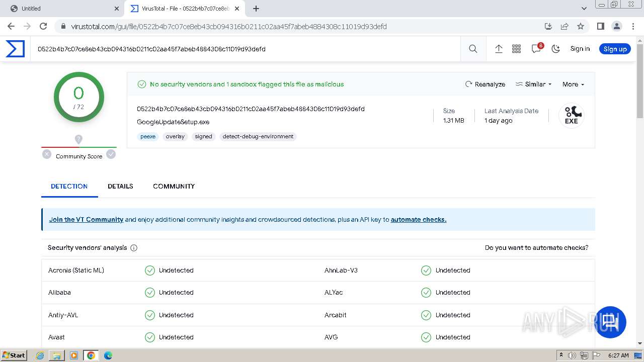Screen dimensions: 644x362
Task: Open a new browser tab
Action: [256, 9]
